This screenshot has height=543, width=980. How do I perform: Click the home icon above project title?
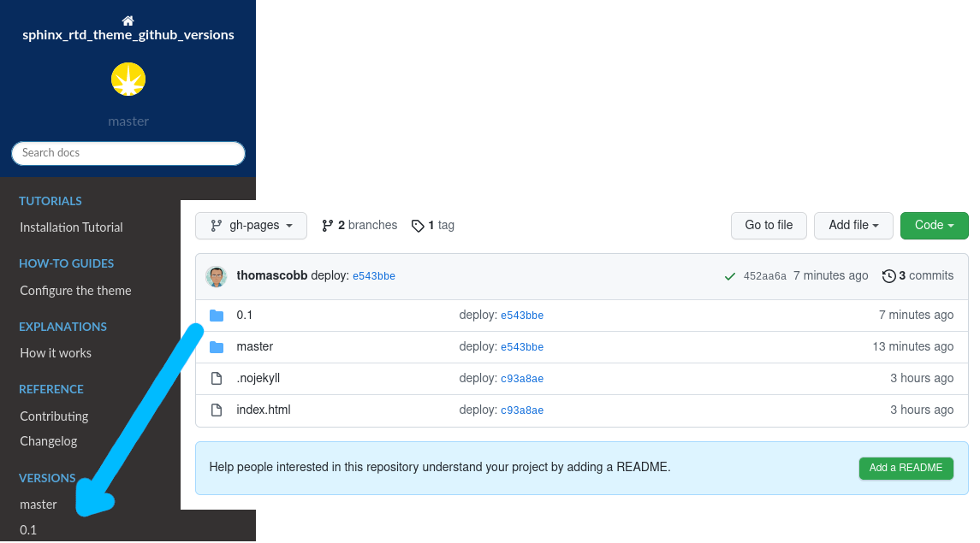(x=128, y=21)
